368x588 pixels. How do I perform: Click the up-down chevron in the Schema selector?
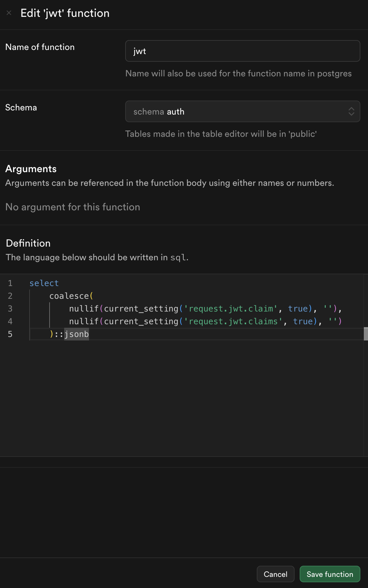coord(351,111)
